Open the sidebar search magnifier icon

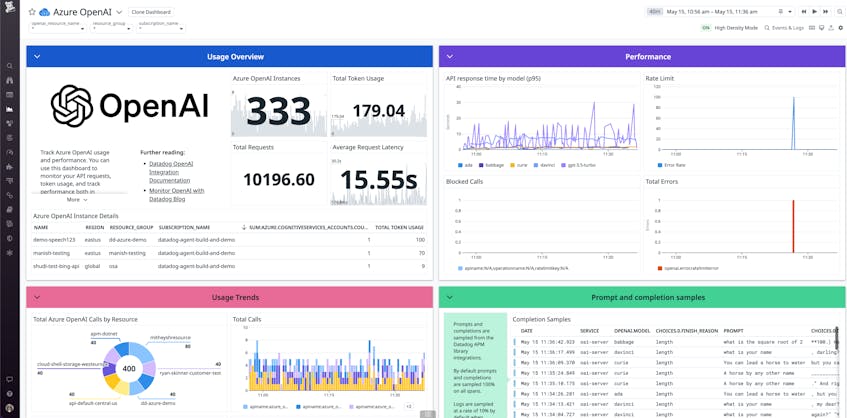(9, 66)
